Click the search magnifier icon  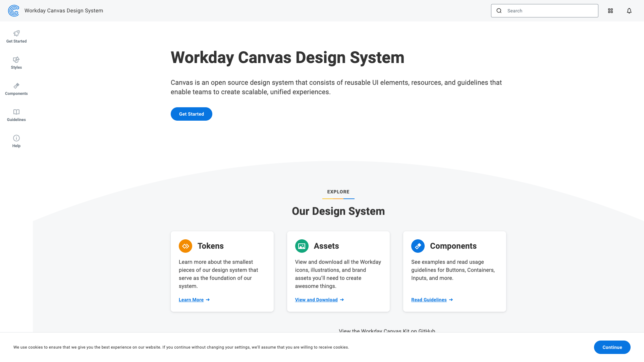499,11
